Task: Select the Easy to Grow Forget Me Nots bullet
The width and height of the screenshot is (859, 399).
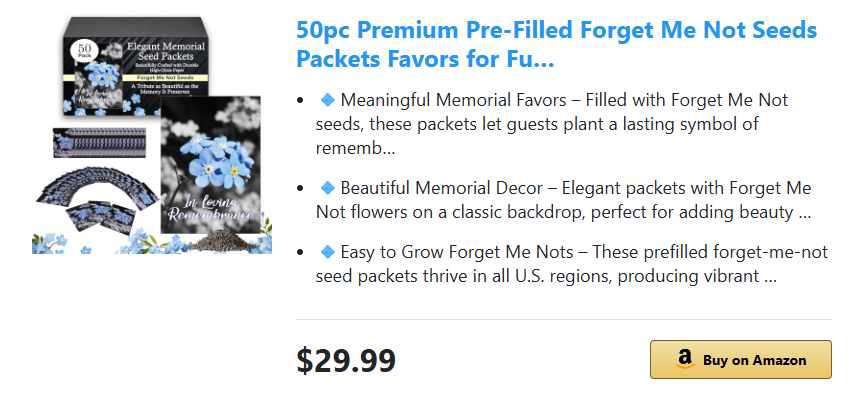Action: (572, 264)
